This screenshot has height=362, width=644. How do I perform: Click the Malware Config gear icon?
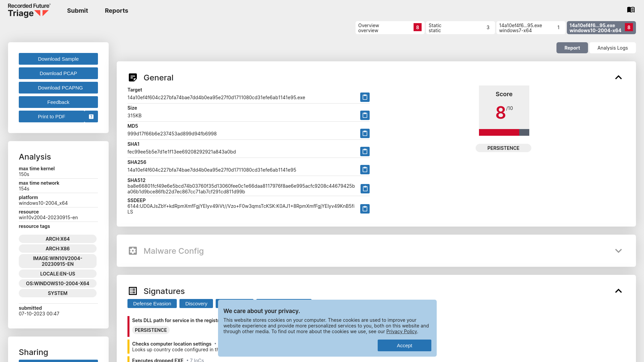coord(133,251)
